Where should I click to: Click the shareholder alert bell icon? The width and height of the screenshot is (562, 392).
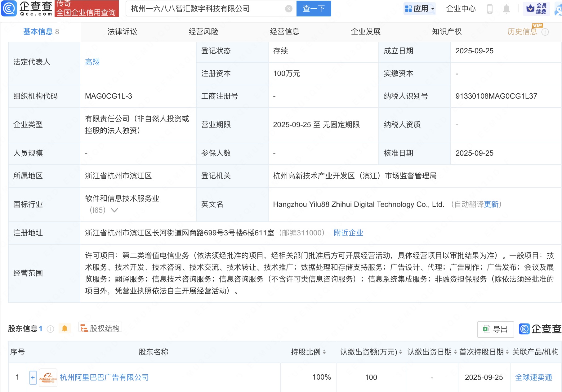pyautogui.click(x=65, y=328)
